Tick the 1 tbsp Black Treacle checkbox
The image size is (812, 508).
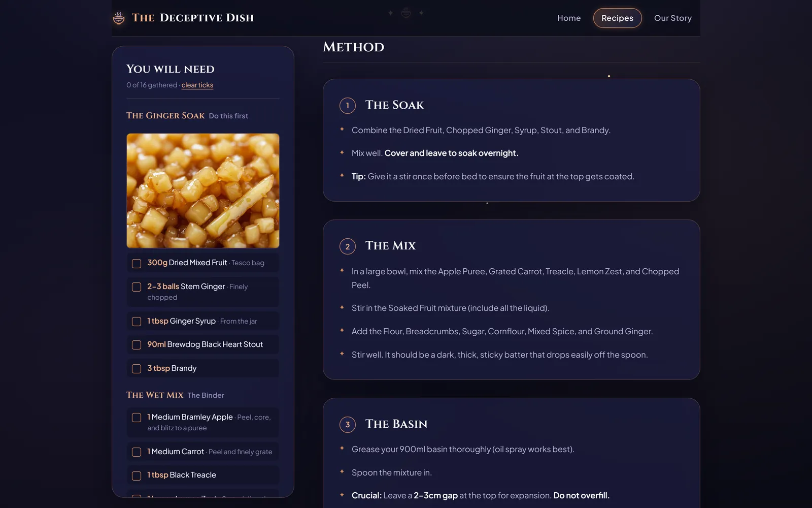coord(137,476)
